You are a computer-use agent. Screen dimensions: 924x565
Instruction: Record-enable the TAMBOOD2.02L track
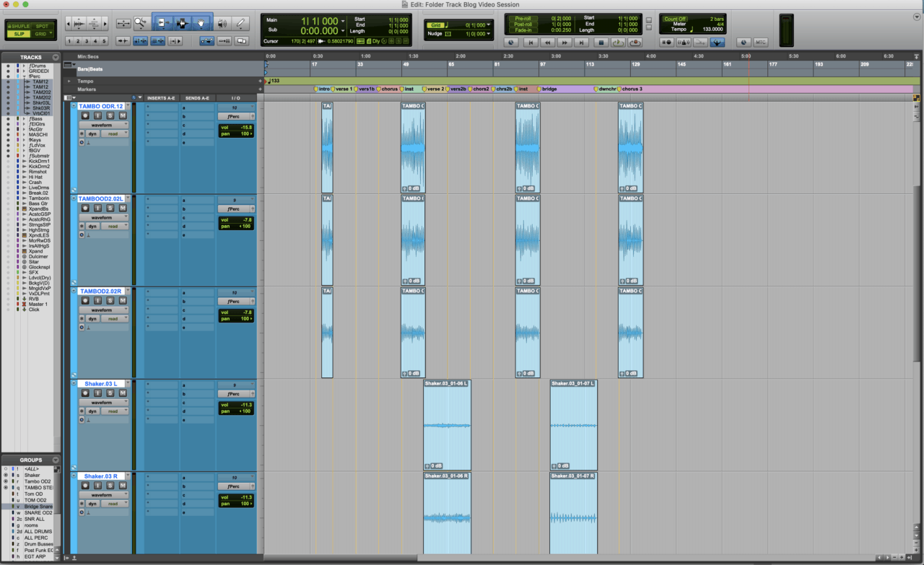(x=85, y=208)
